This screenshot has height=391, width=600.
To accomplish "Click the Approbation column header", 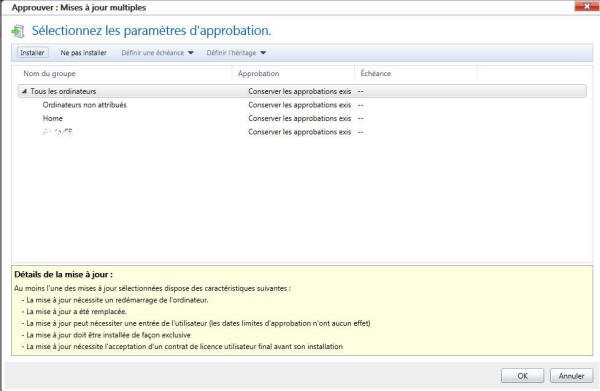I will coord(258,73).
